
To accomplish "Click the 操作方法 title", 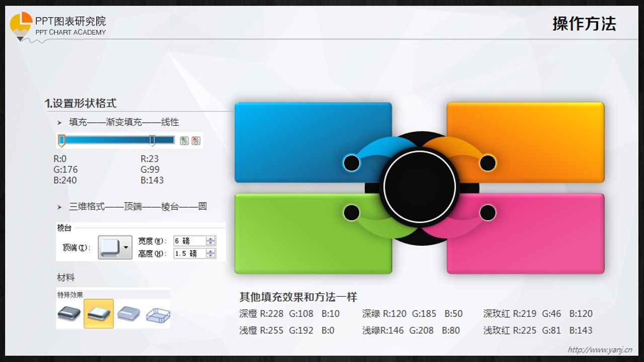I will [x=584, y=24].
